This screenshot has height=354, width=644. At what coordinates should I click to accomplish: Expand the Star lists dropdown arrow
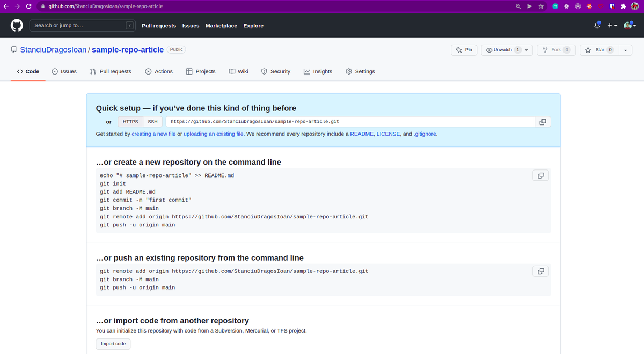point(625,49)
